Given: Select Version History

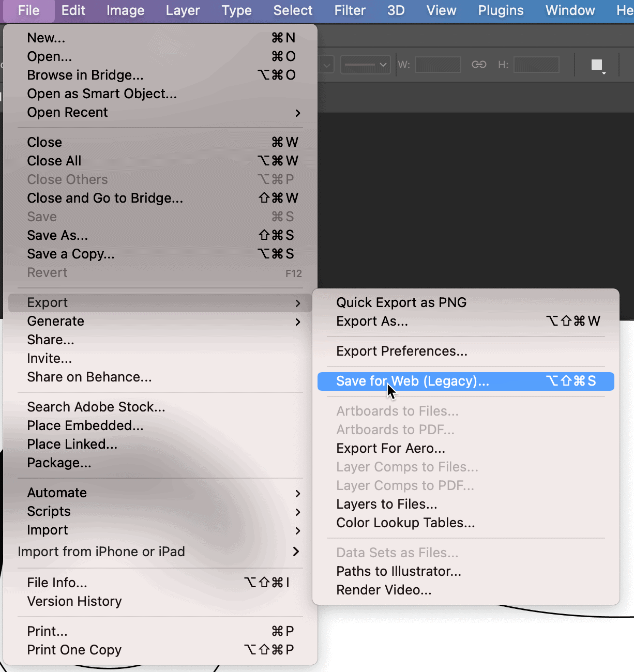Looking at the screenshot, I should [160, 601].
